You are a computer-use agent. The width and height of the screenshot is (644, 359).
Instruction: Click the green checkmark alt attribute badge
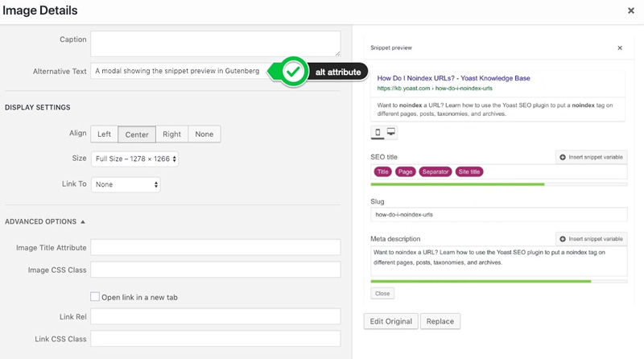point(295,72)
